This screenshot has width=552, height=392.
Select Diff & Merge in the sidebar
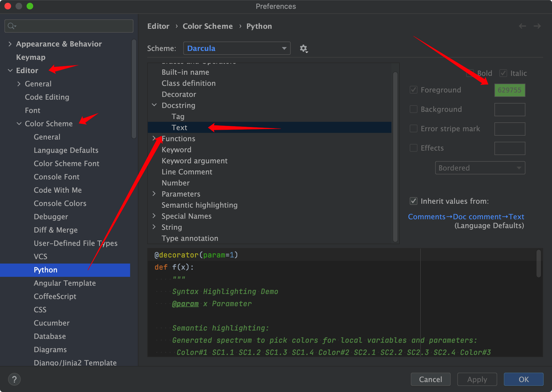[x=56, y=230]
